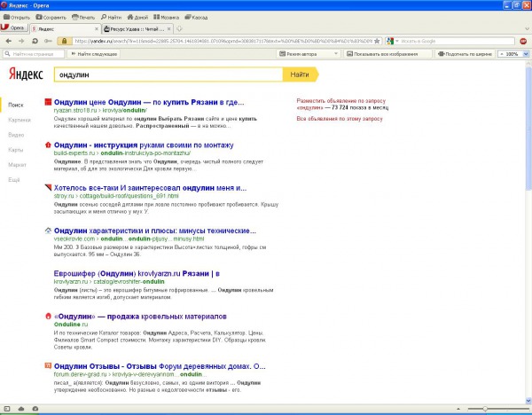Viewport: 532px width, 415px height.
Task: Click the browser Forward arrow
Action: coord(21,41)
